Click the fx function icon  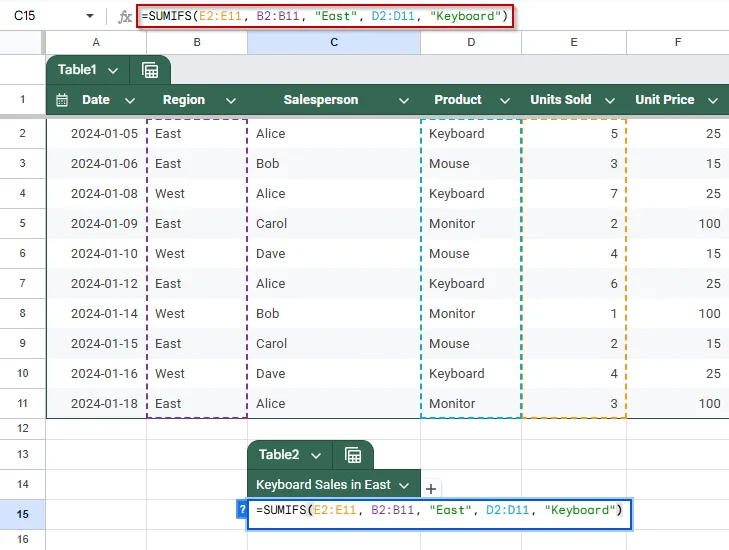[x=125, y=17]
